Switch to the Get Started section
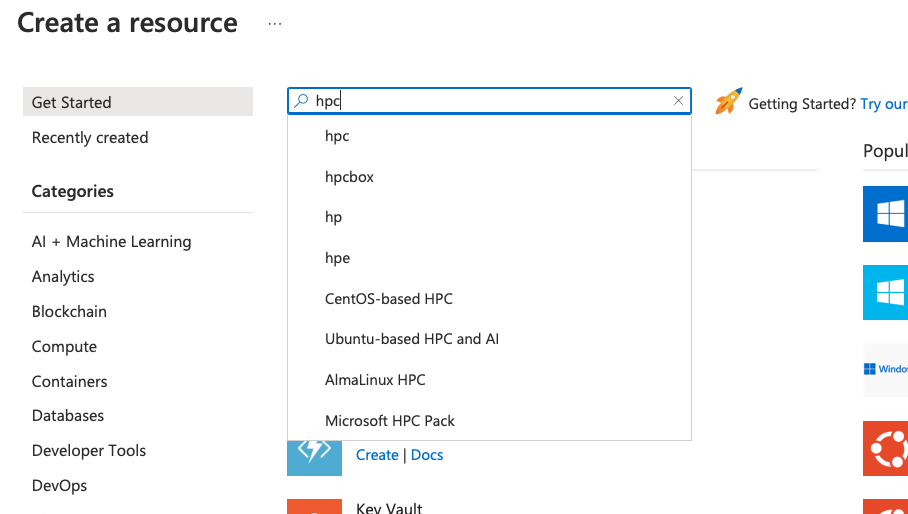Image resolution: width=908 pixels, height=514 pixels. [x=72, y=102]
